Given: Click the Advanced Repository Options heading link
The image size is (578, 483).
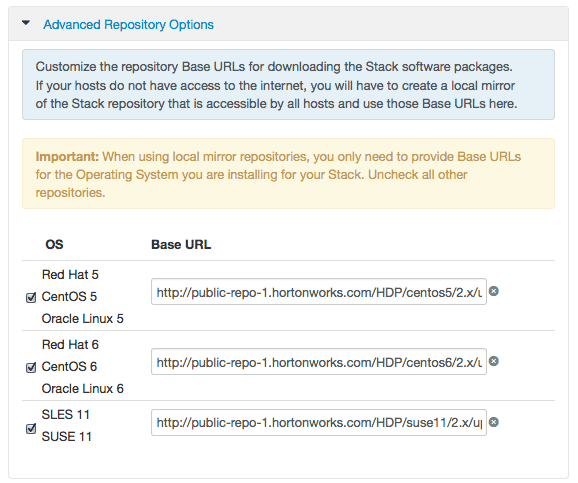Looking at the screenshot, I should (x=128, y=25).
